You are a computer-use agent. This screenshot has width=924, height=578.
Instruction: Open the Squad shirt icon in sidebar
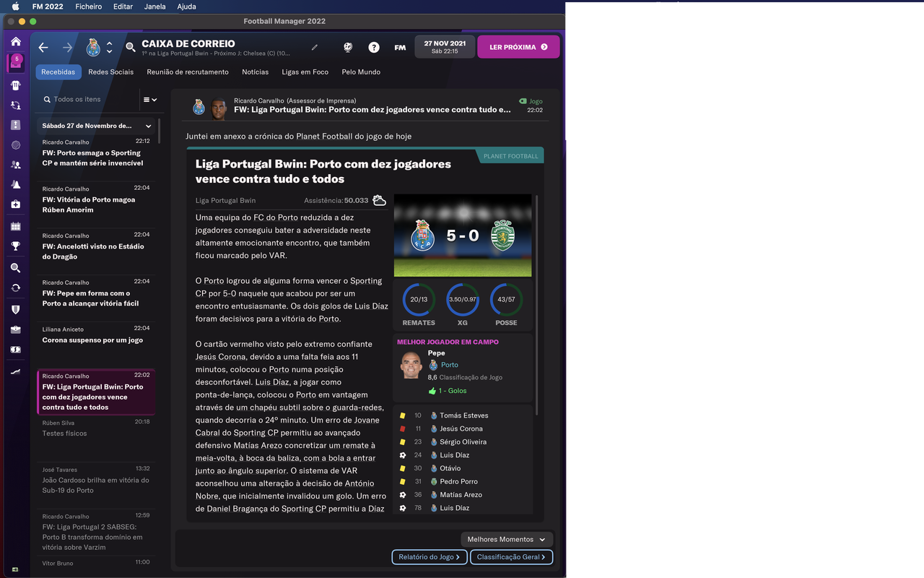click(x=16, y=85)
